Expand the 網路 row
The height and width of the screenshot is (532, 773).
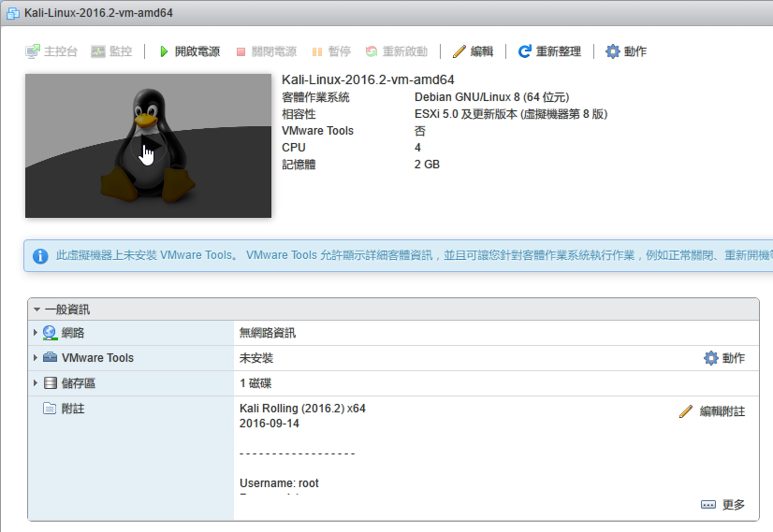tap(35, 333)
